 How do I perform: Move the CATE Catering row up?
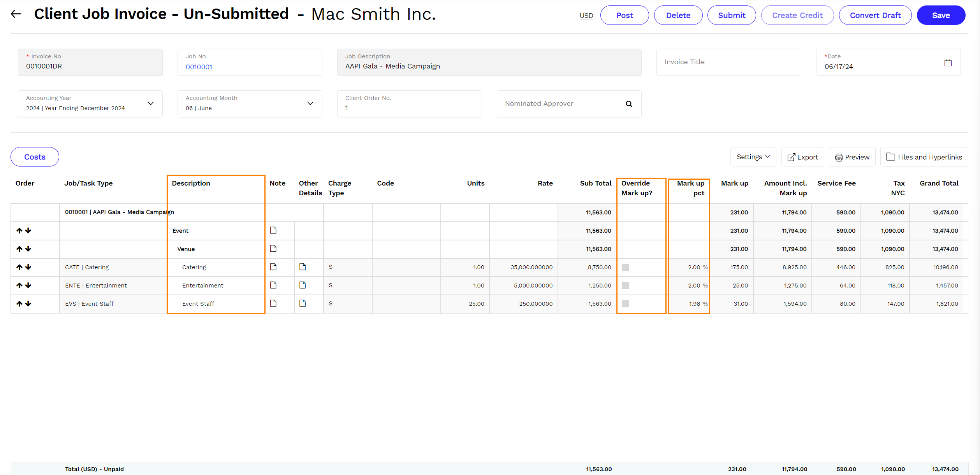[19, 267]
